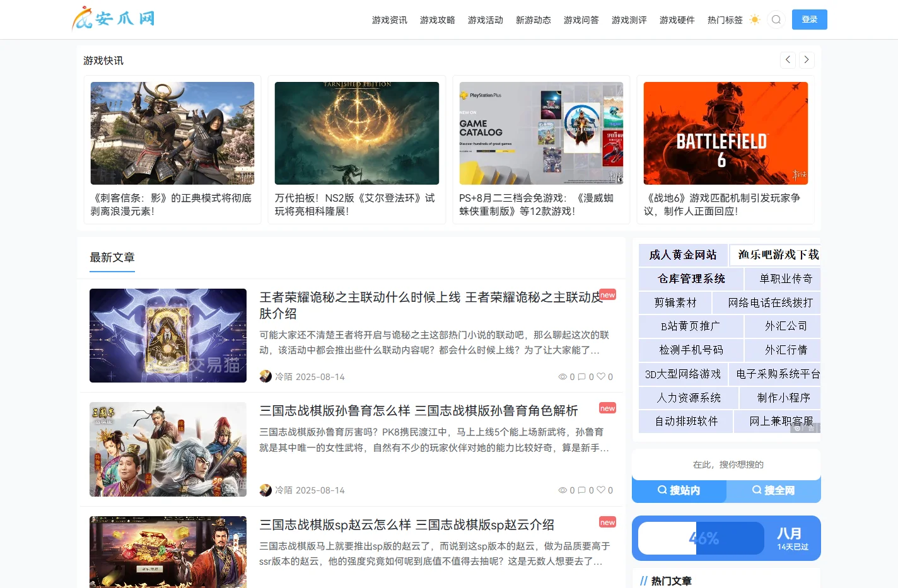Viewport: 898px width, 588px height.
Task: Open the 孙鲁育 article thumbnail image
Action: tap(168, 449)
